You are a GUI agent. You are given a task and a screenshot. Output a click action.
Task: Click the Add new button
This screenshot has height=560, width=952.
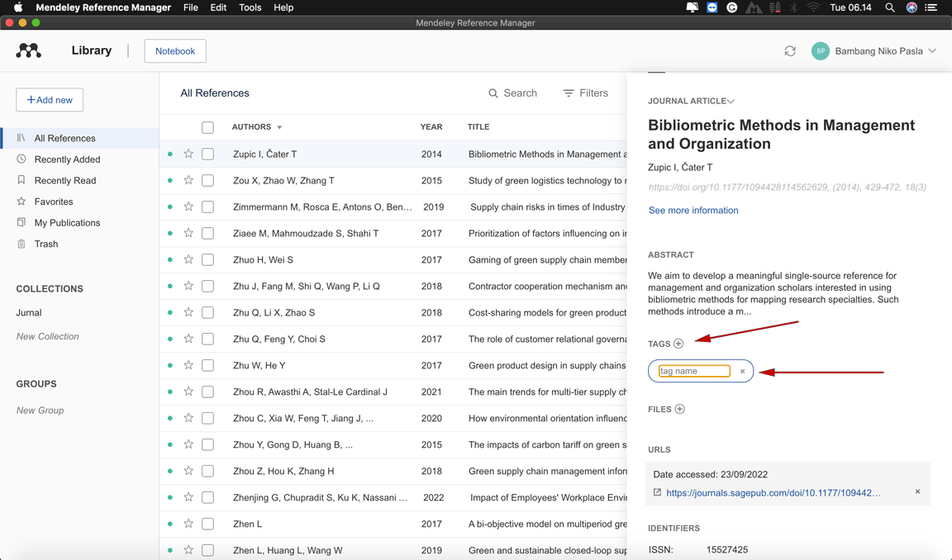(x=49, y=99)
